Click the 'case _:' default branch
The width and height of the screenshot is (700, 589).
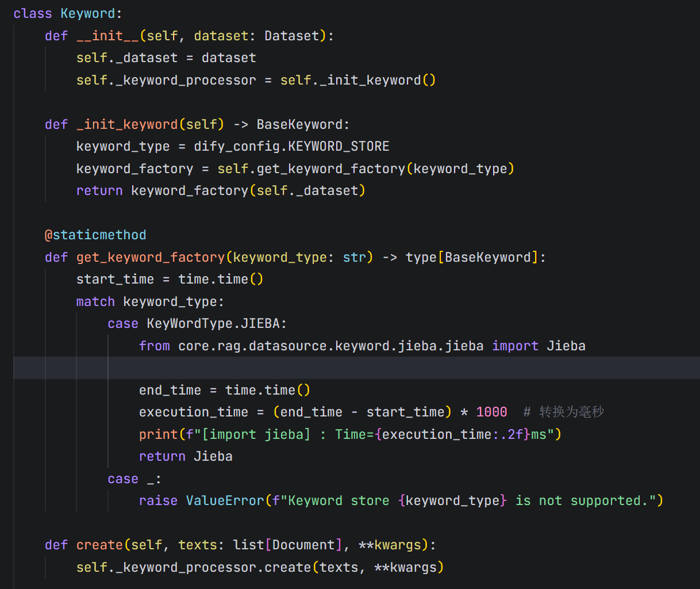[x=134, y=479]
